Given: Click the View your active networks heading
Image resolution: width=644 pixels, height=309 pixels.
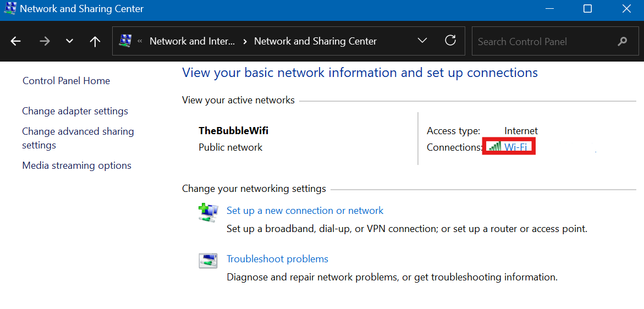Looking at the screenshot, I should coord(238,100).
